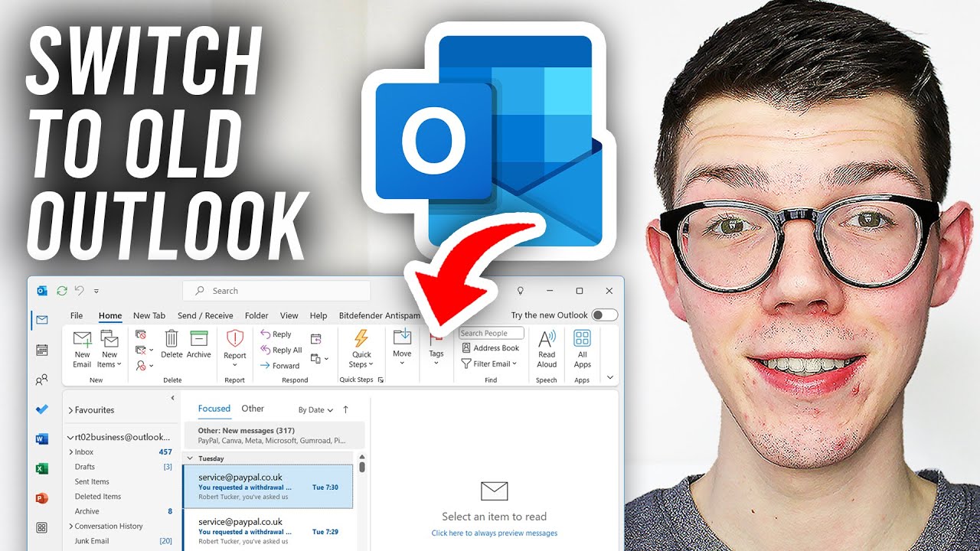Screen dimensions: 980x551
Task: Collapse the folder pane with the arrow
Action: [x=172, y=398]
